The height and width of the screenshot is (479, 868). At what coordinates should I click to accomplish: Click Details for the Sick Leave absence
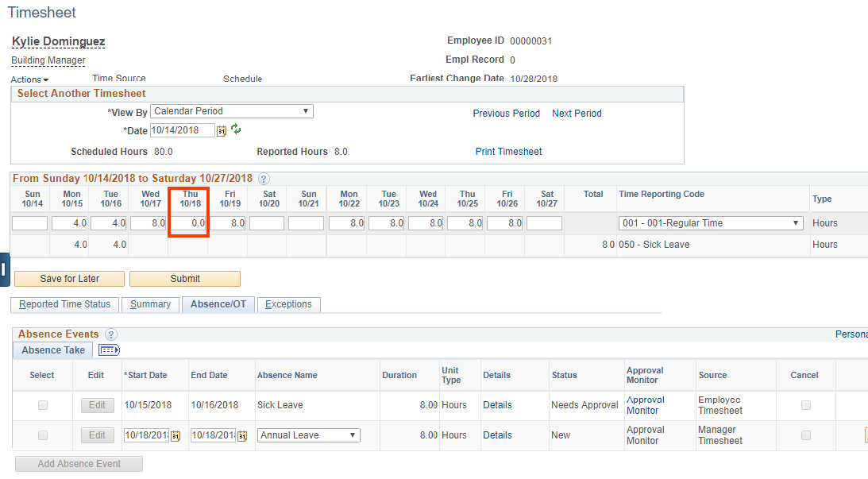point(497,404)
